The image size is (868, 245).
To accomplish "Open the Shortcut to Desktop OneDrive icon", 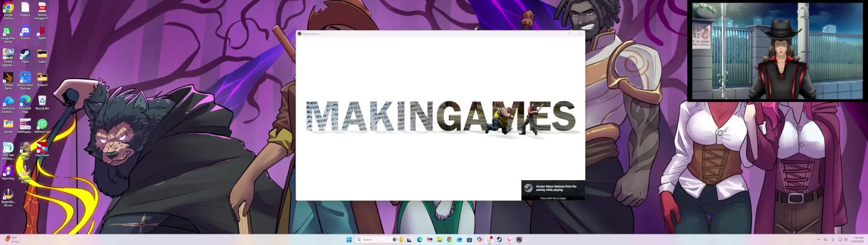I will pos(8,104).
